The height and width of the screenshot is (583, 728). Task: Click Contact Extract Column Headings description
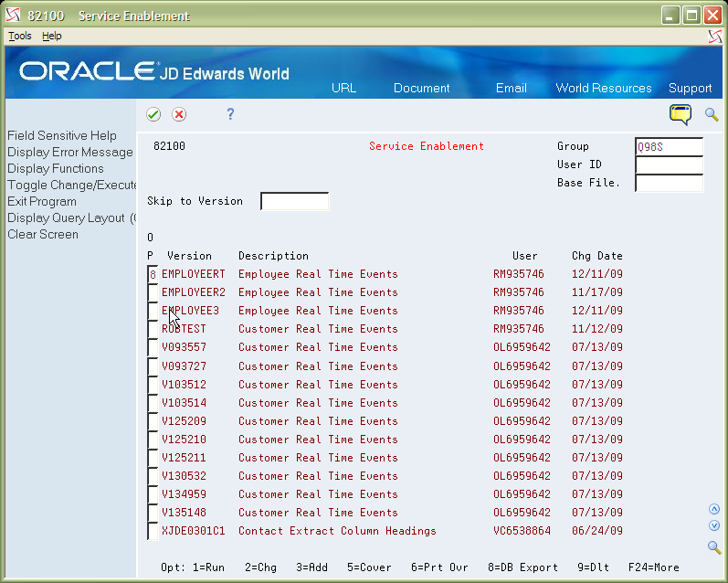[337, 531]
